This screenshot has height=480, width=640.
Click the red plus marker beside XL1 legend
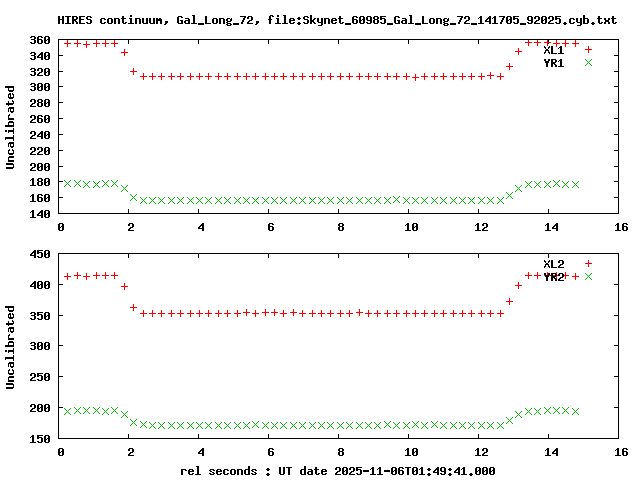coord(588,50)
